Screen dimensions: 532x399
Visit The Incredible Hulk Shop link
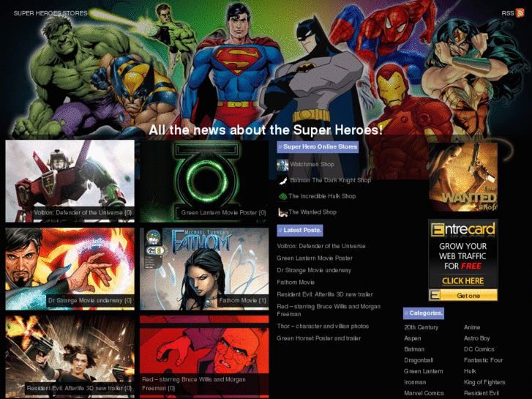322,196
